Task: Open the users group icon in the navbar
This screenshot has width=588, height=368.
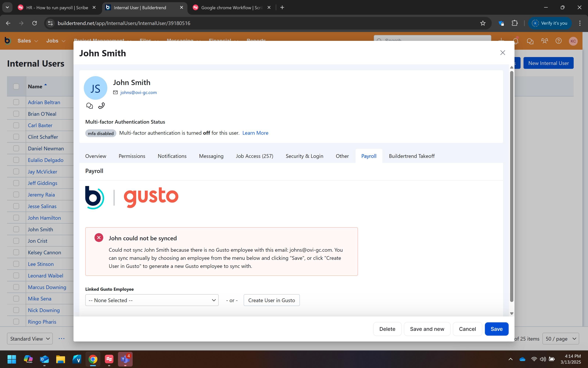Action: [x=544, y=41]
